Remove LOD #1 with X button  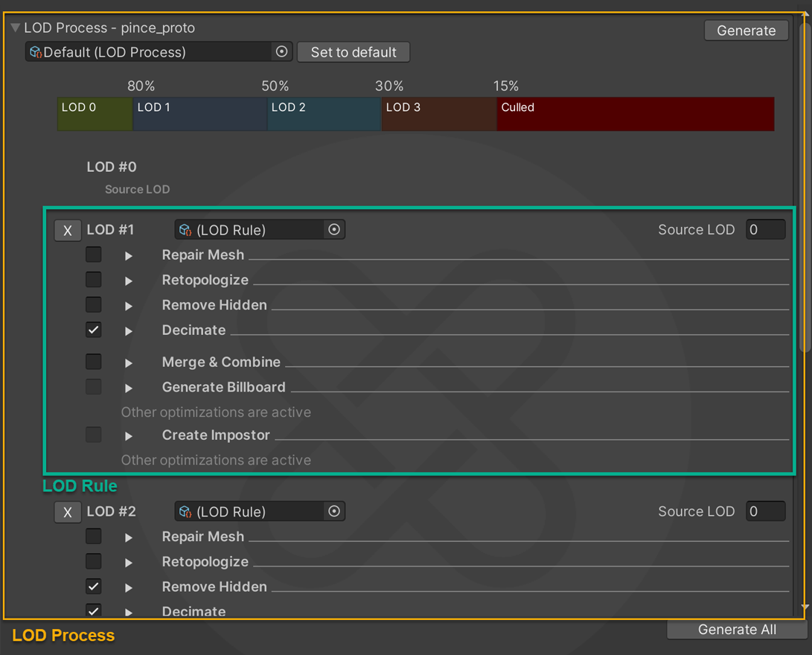tap(68, 230)
